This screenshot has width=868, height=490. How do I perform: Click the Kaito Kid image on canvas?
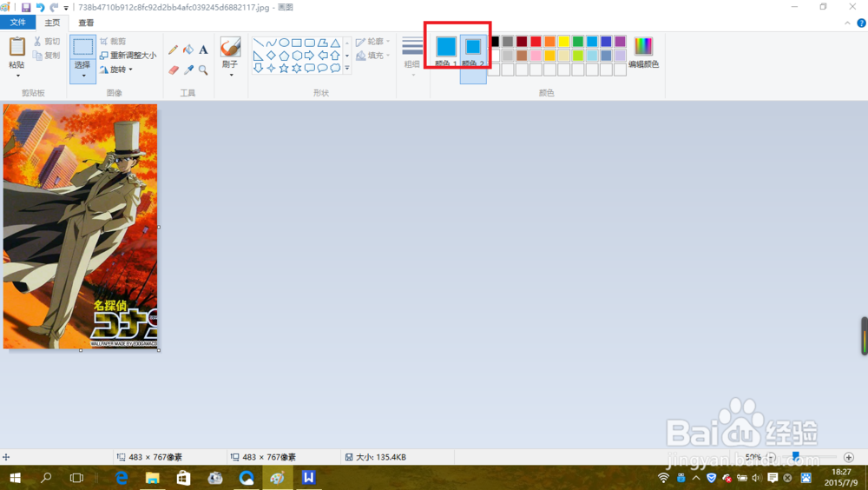80,226
